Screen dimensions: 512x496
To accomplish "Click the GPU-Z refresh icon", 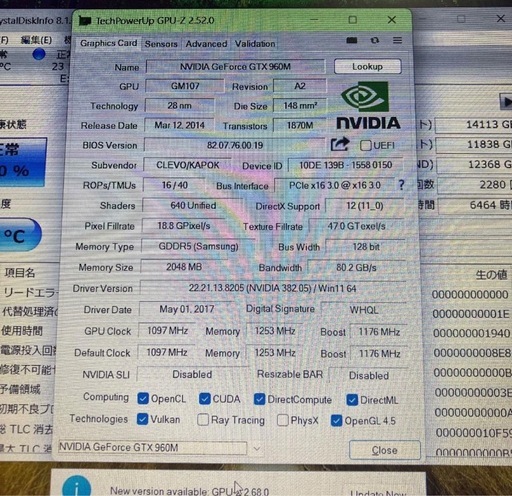I will click(x=375, y=40).
